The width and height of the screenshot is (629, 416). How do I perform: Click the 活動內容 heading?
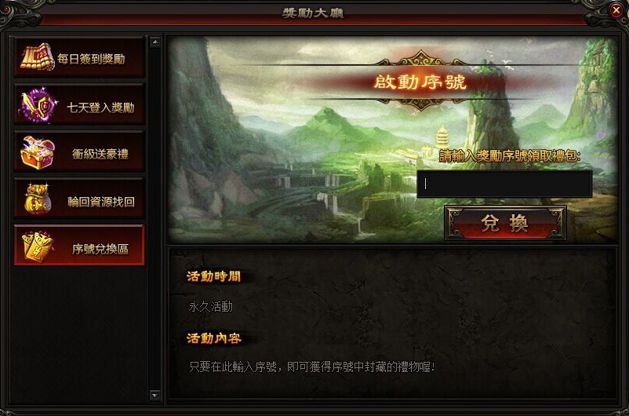pyautogui.click(x=214, y=338)
